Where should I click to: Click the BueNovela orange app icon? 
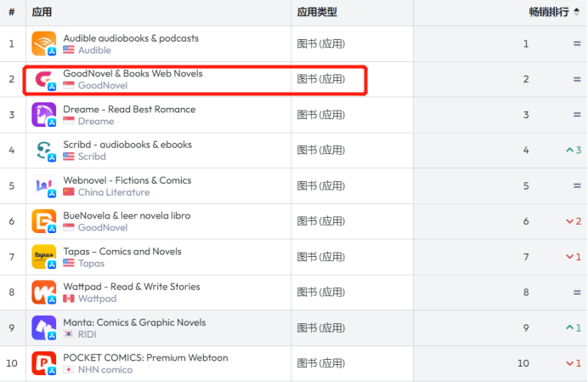click(44, 221)
